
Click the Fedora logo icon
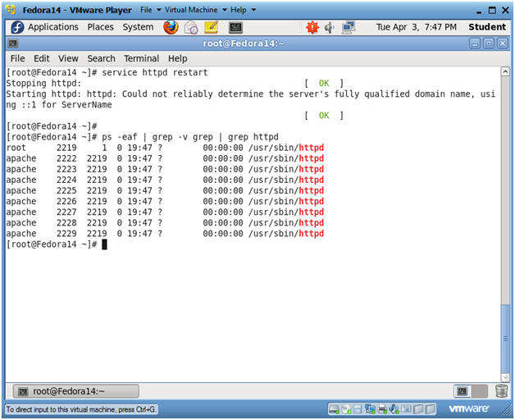17,27
